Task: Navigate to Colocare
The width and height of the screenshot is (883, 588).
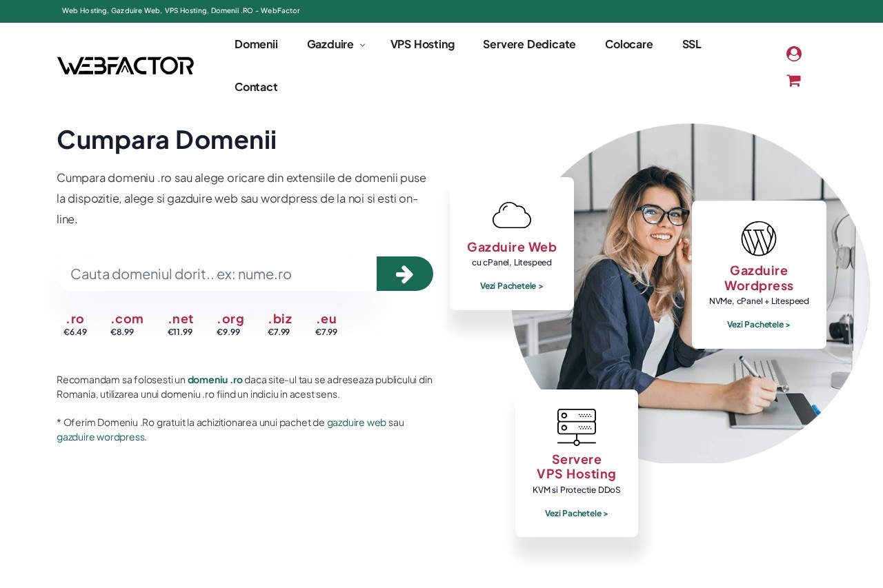Action: coord(628,44)
